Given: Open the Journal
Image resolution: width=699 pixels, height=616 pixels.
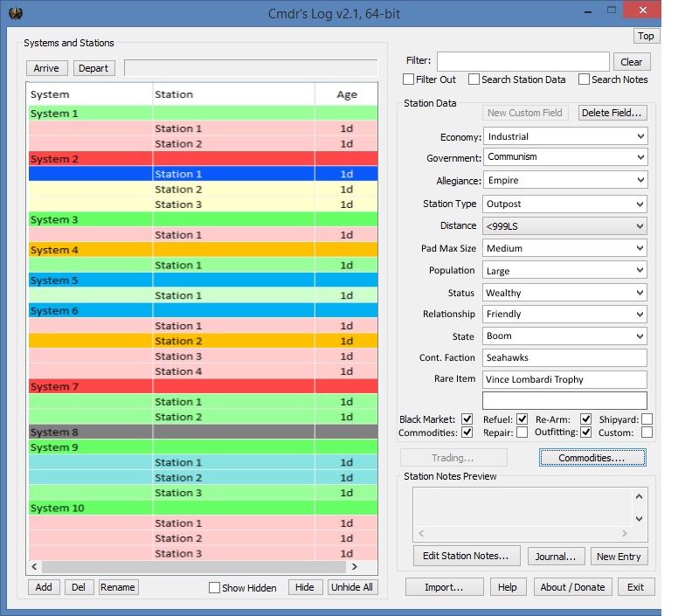Looking at the screenshot, I should click(x=556, y=557).
